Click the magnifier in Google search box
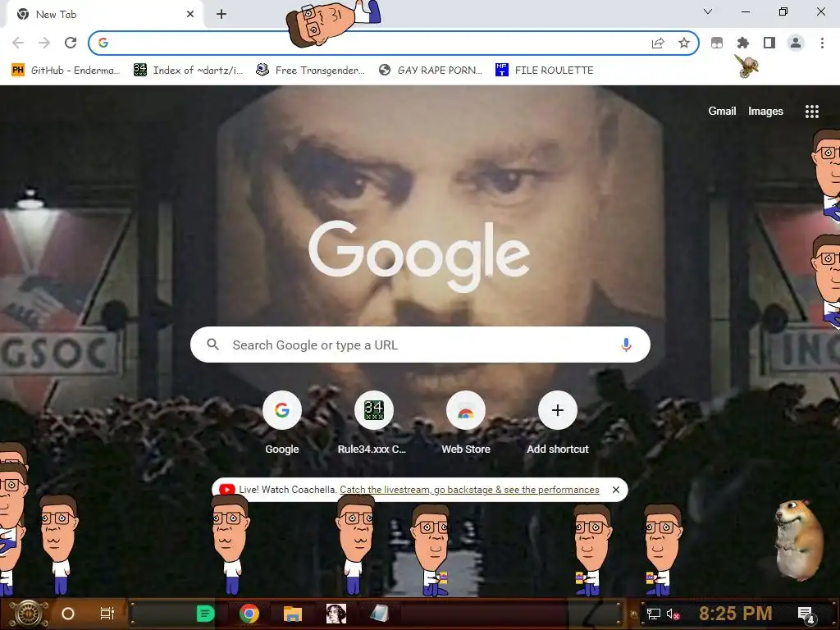840x630 pixels. coord(212,345)
